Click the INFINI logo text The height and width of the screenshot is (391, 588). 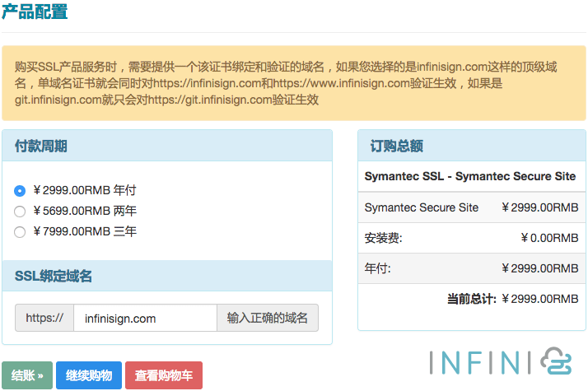[480, 362]
